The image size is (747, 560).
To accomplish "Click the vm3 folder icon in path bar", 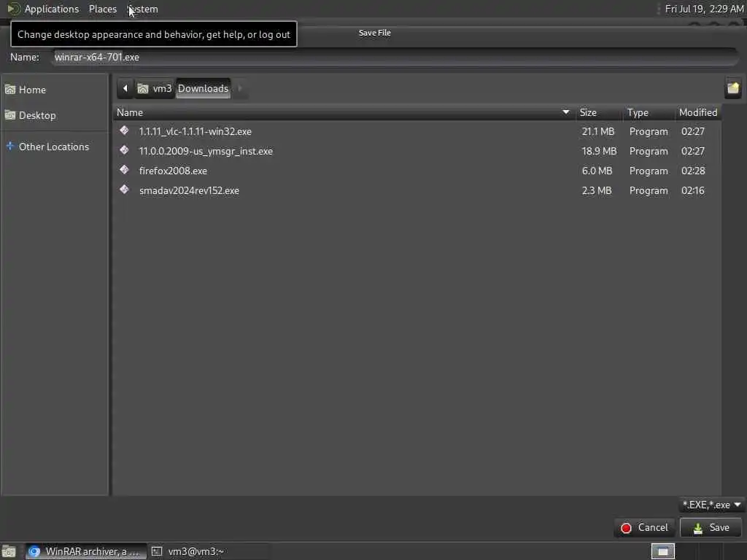I will pos(142,88).
